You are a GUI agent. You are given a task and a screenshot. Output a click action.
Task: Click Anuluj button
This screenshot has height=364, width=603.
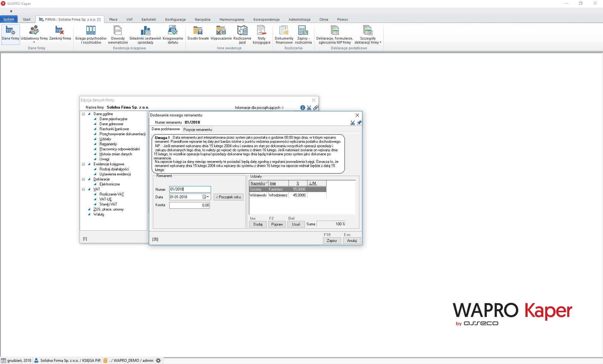(x=352, y=241)
